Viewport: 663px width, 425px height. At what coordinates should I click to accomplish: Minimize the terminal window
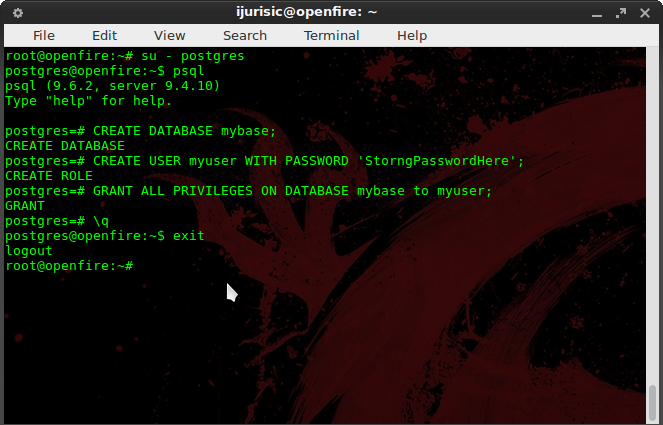597,14
